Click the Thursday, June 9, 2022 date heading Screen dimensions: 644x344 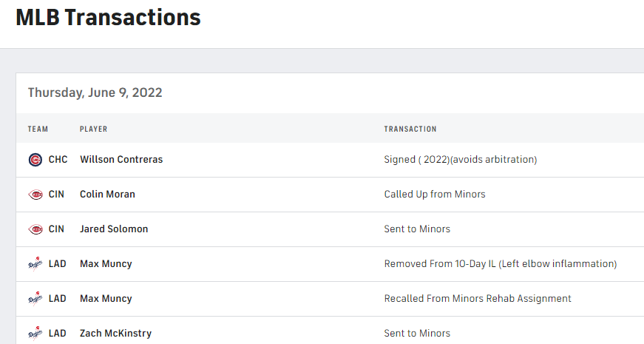[x=95, y=92]
